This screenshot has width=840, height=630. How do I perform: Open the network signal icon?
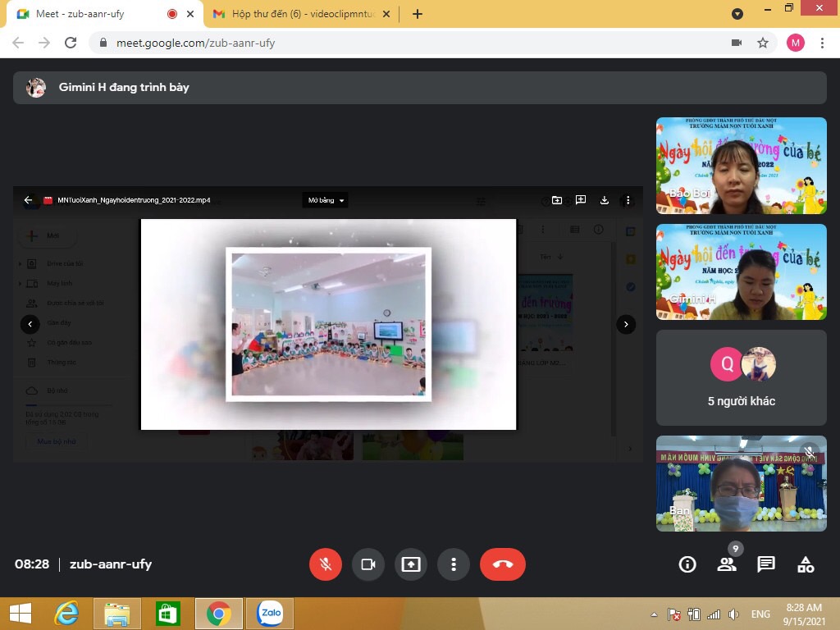[714, 614]
